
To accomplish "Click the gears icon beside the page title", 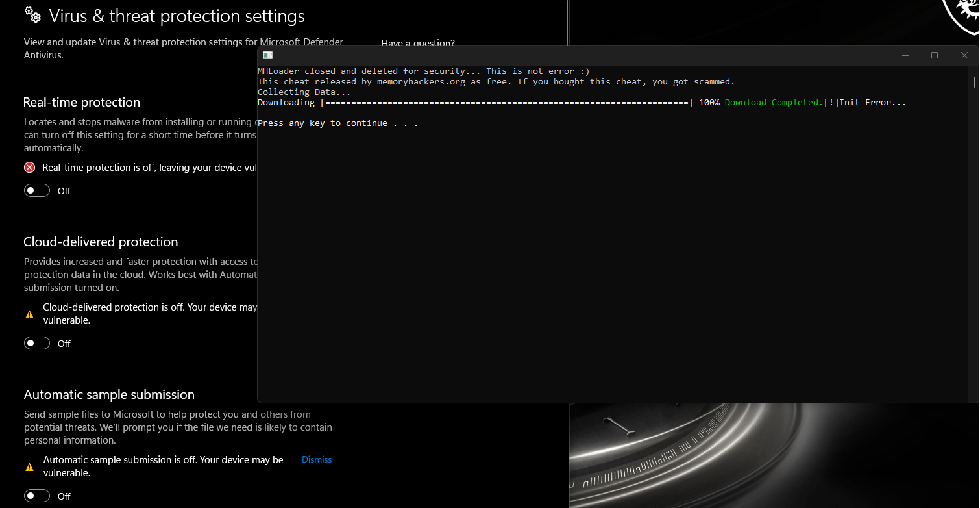I will (32, 14).
